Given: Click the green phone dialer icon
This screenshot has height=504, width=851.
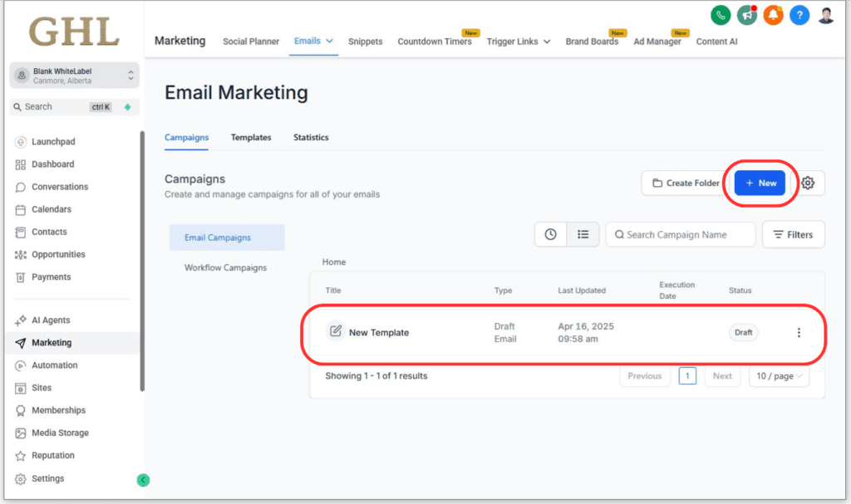Looking at the screenshot, I should click(x=721, y=15).
